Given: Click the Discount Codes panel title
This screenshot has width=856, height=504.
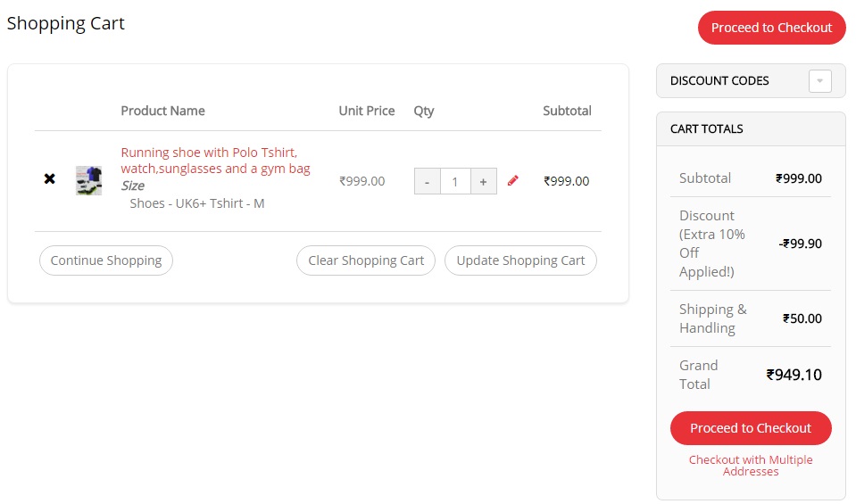Looking at the screenshot, I should pos(719,81).
